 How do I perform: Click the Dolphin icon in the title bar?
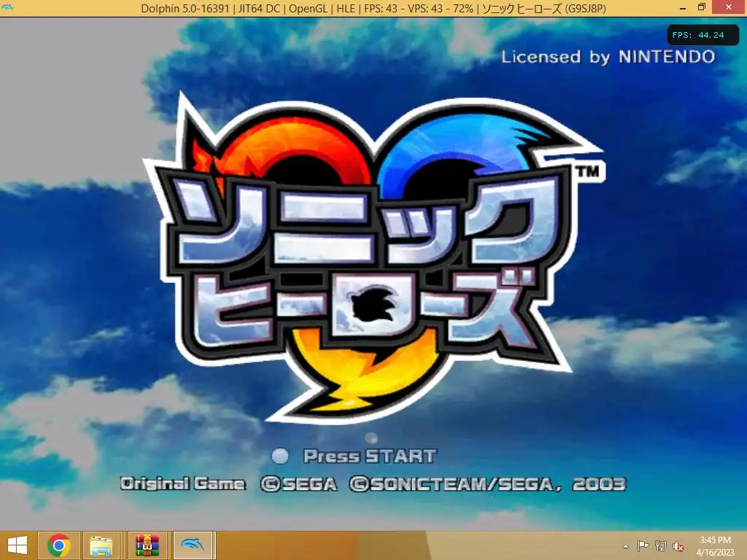pyautogui.click(x=7, y=8)
